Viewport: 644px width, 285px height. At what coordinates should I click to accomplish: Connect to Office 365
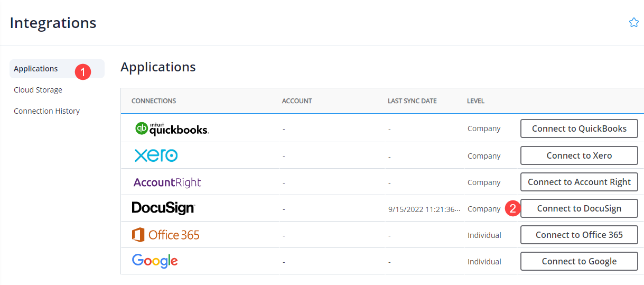pos(579,235)
